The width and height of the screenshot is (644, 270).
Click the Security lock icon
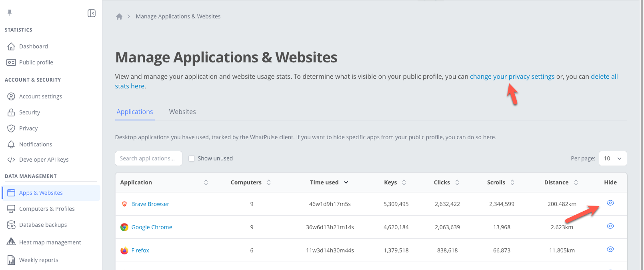pos(11,112)
